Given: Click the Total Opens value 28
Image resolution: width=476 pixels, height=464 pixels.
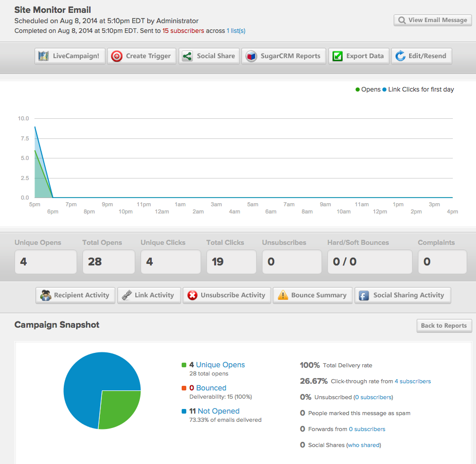Looking at the screenshot, I should (95, 262).
